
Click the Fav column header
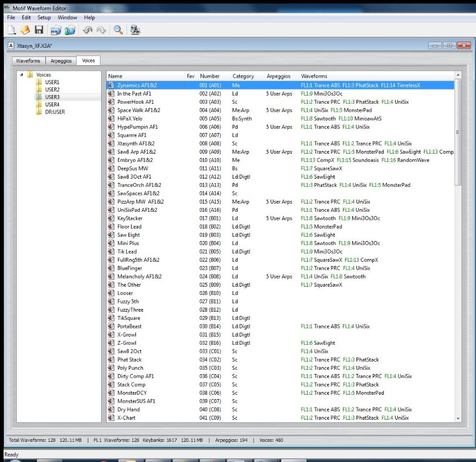(x=191, y=76)
